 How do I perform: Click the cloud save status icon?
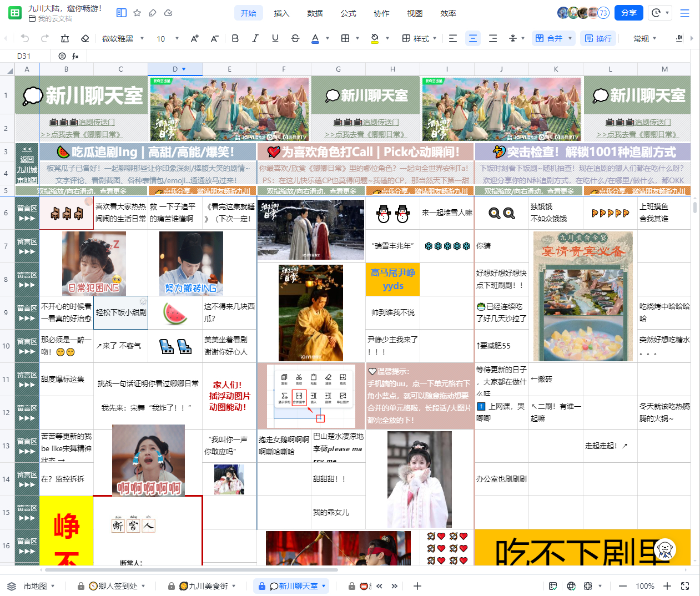tap(168, 13)
